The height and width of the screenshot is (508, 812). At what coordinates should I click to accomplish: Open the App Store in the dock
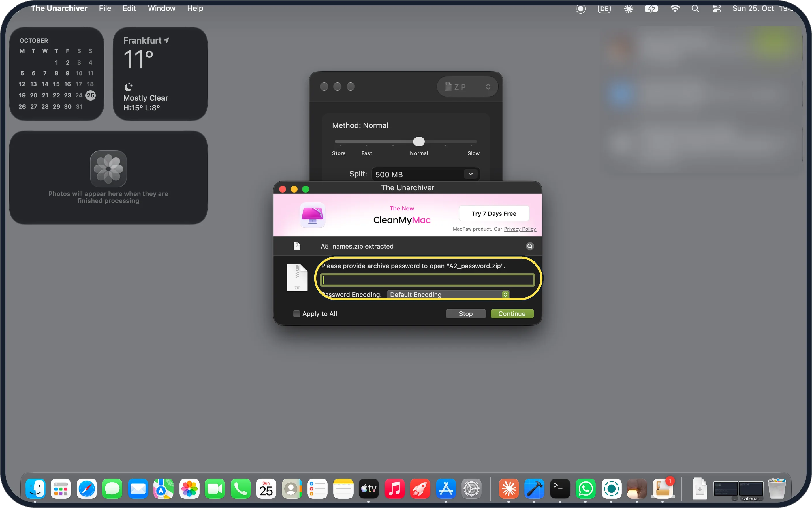446,488
